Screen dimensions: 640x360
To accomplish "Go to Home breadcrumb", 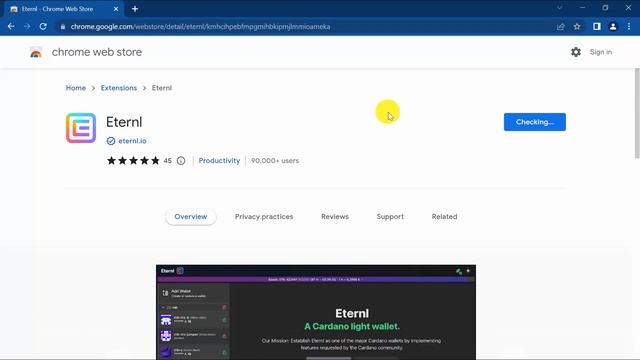I will 76,88.
